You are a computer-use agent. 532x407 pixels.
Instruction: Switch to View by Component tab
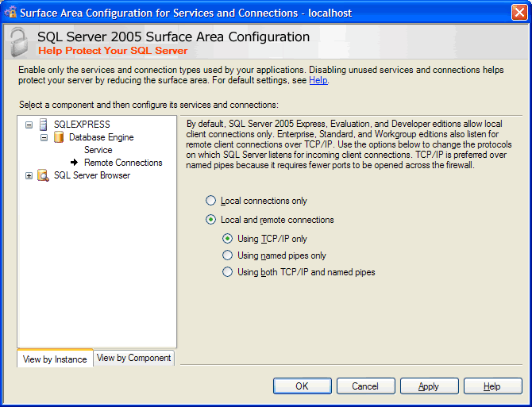(133, 358)
